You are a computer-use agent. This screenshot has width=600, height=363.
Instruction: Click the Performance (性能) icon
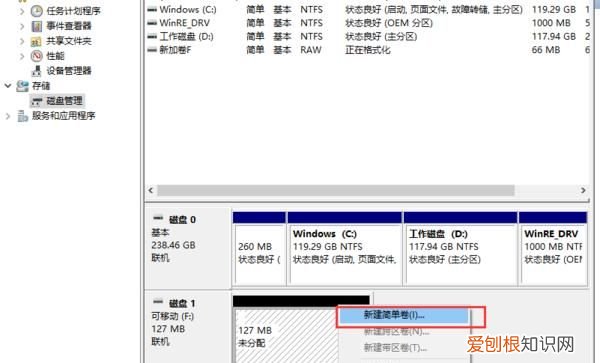(x=37, y=56)
